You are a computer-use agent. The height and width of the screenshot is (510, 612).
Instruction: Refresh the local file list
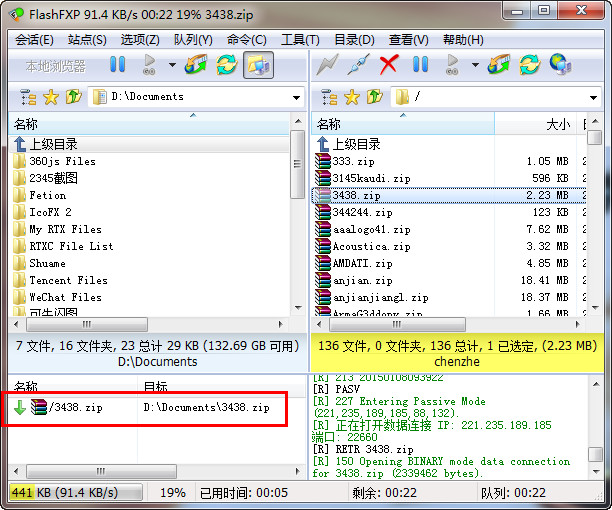(x=226, y=65)
